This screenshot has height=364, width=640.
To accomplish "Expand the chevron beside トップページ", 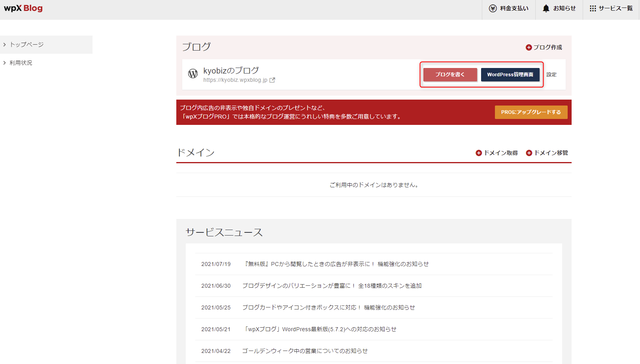I will tap(5, 45).
